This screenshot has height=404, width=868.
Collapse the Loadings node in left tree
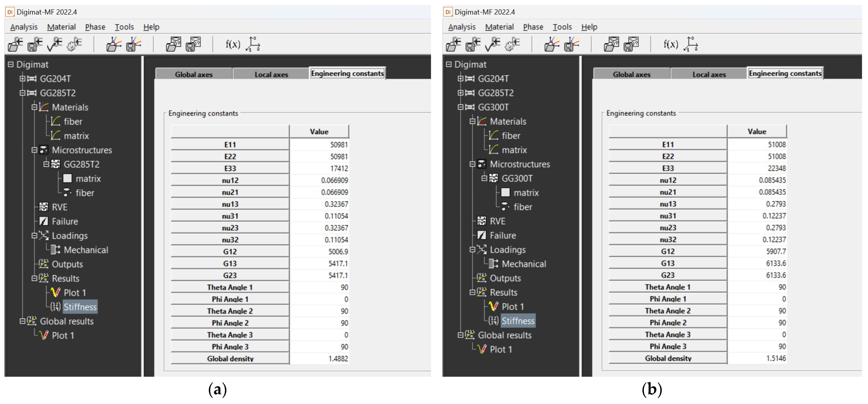tap(34, 236)
